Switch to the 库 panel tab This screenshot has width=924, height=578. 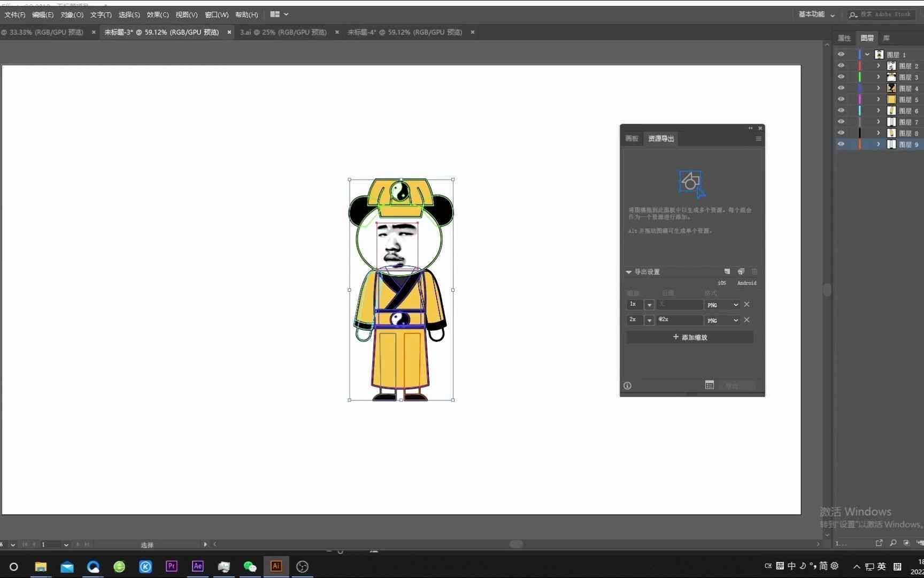(x=886, y=38)
